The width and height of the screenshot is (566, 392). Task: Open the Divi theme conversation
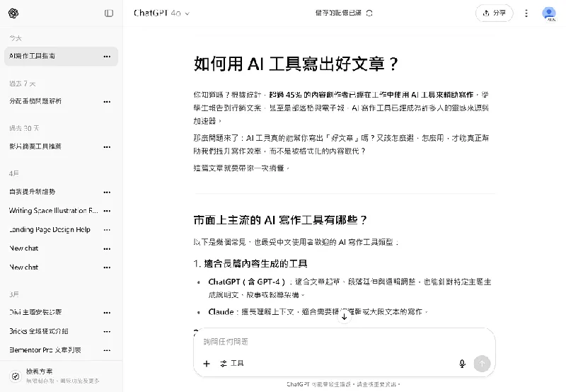point(62,312)
